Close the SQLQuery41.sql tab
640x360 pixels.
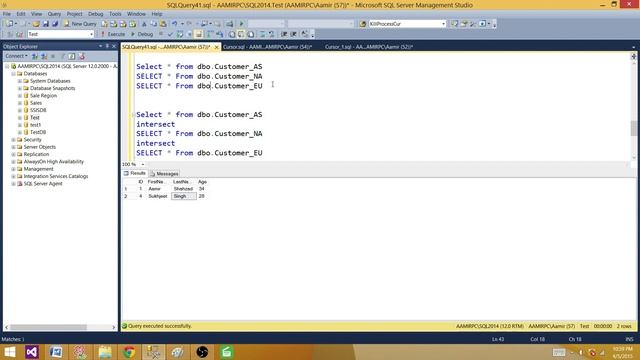pyautogui.click(x=217, y=47)
